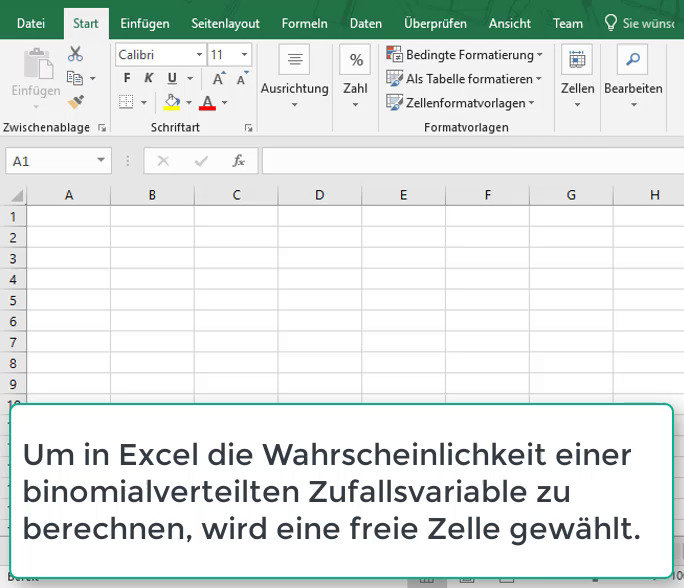The image size is (684, 588).
Task: Open the Name Box dropdown arrow
Action: tap(101, 160)
